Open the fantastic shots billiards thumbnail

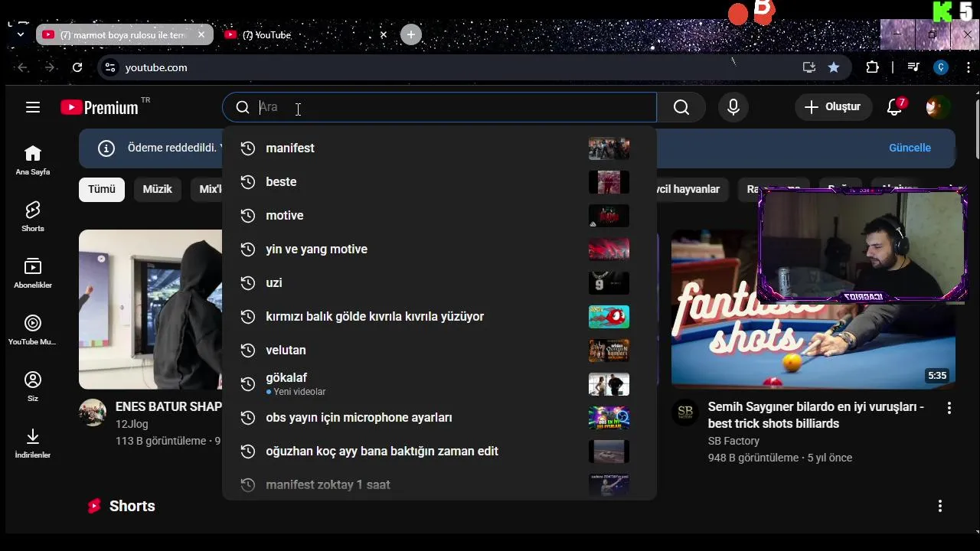(x=813, y=309)
